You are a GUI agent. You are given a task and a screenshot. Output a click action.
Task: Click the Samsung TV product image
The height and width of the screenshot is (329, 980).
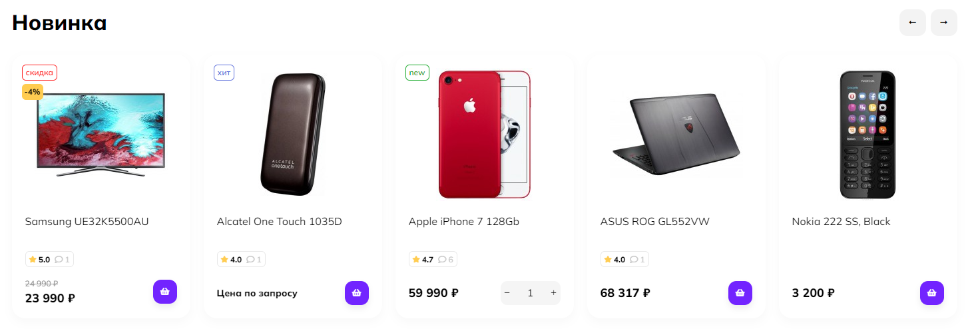pos(101,135)
